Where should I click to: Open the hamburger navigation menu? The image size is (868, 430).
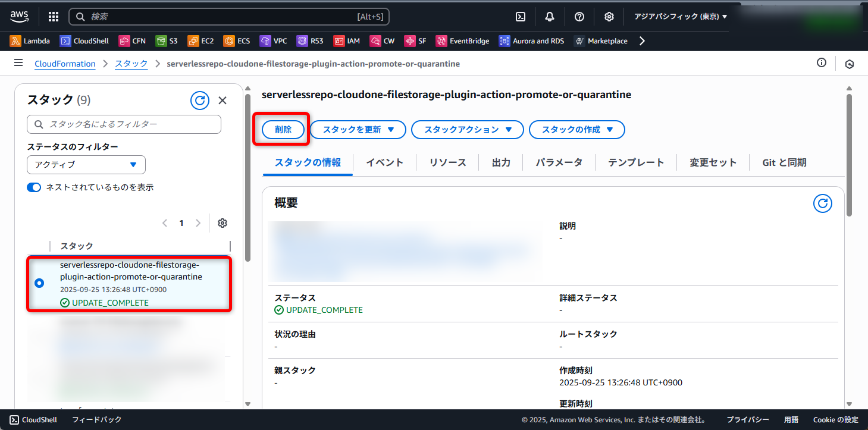click(18, 63)
